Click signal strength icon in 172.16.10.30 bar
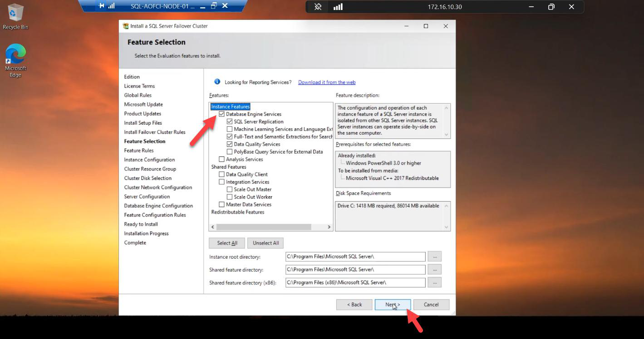Image resolution: width=644 pixels, height=339 pixels. tap(338, 7)
